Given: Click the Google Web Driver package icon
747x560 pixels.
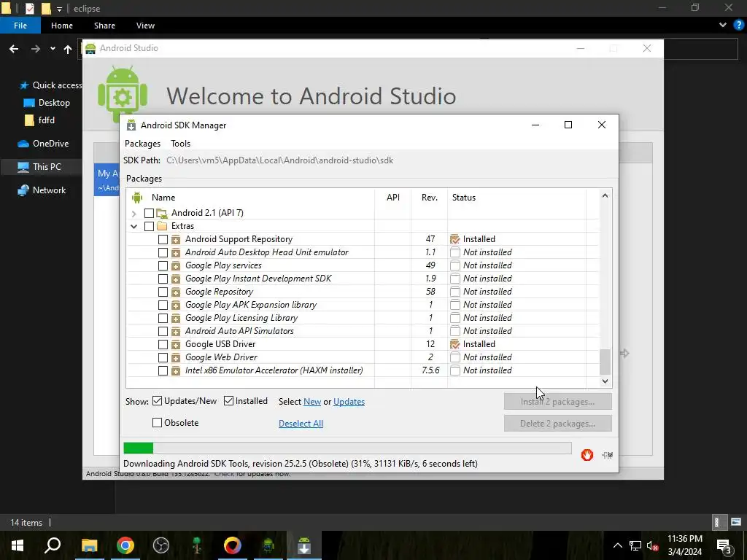Looking at the screenshot, I should pos(176,357).
